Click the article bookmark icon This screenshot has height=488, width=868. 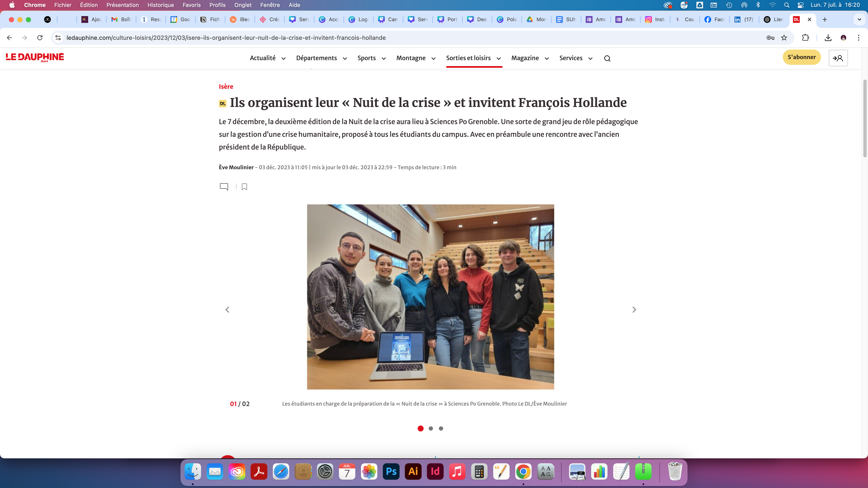point(244,187)
